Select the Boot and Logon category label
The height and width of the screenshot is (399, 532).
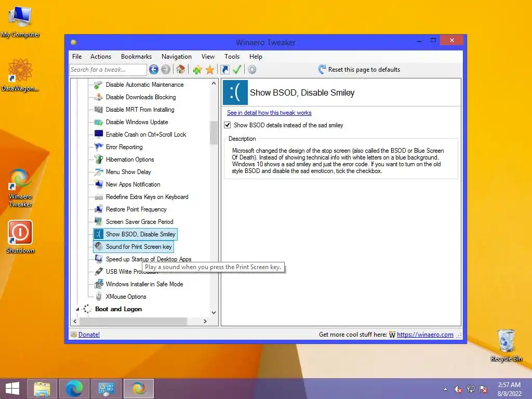pos(118,309)
